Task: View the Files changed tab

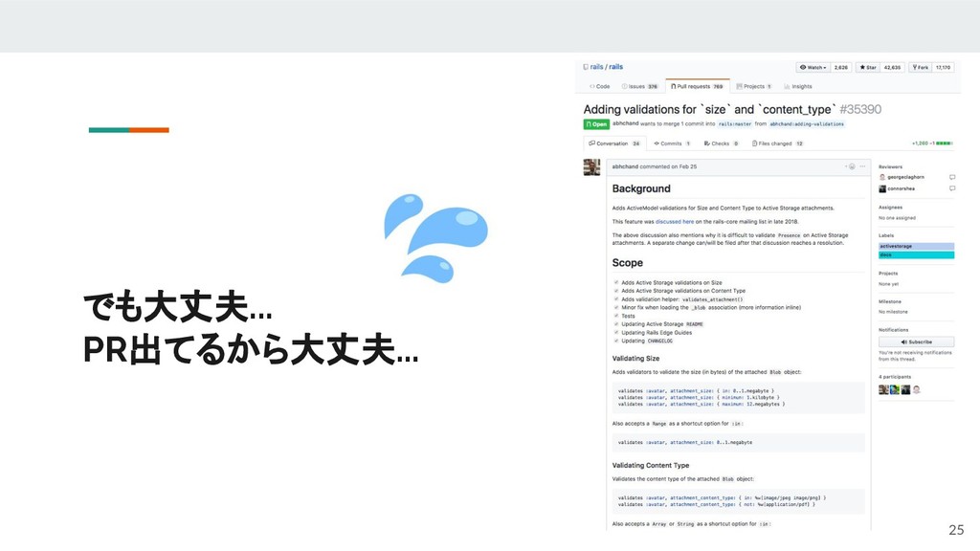Action: click(777, 143)
